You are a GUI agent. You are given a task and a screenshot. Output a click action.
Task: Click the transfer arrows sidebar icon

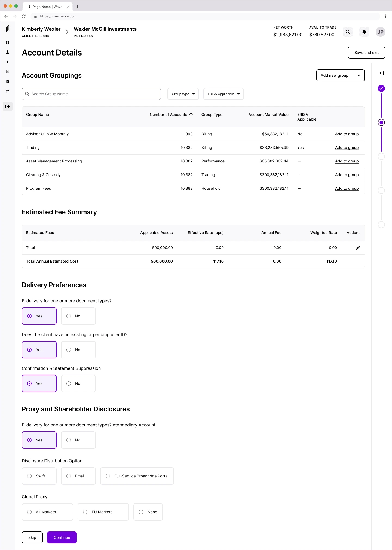coord(8,91)
